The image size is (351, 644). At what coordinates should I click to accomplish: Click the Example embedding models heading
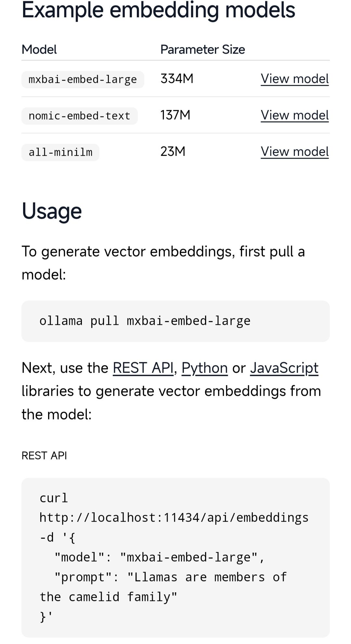coord(158,10)
